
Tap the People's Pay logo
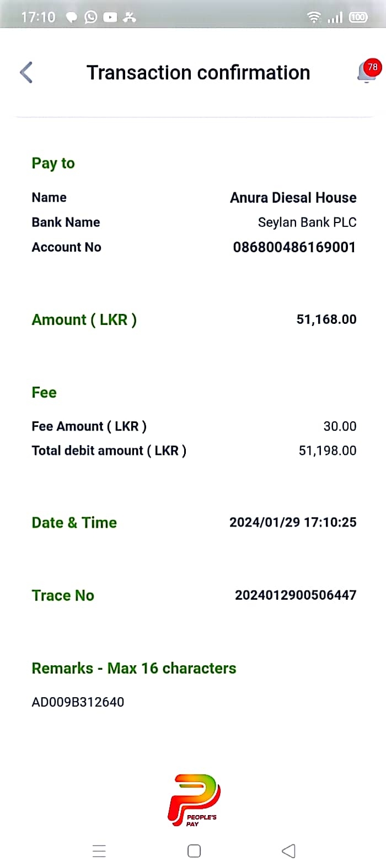(194, 800)
